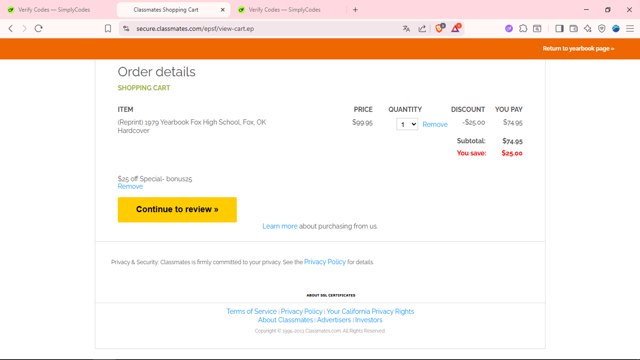Open the extensions puzzle icon
Image resolution: width=640 pixels, height=360 pixels.
point(523,29)
